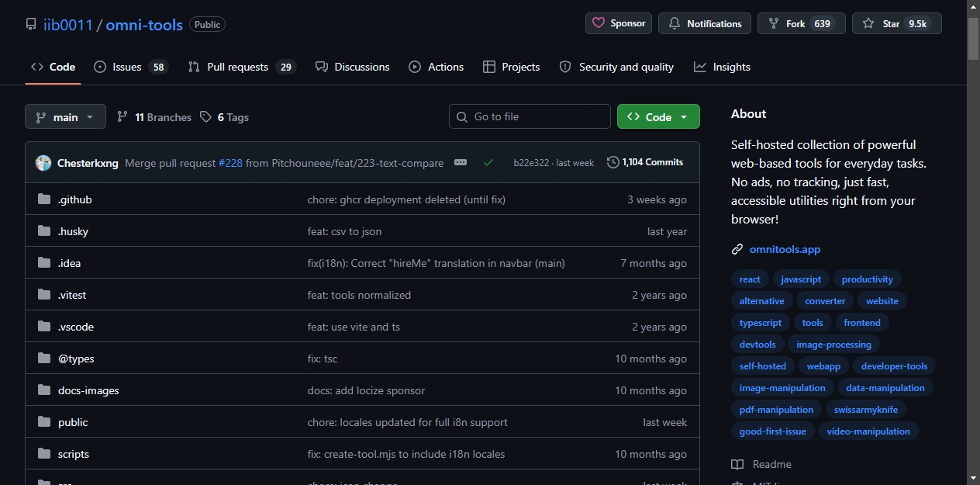Open the Discussions tab
This screenshot has height=485, width=980.
click(353, 67)
